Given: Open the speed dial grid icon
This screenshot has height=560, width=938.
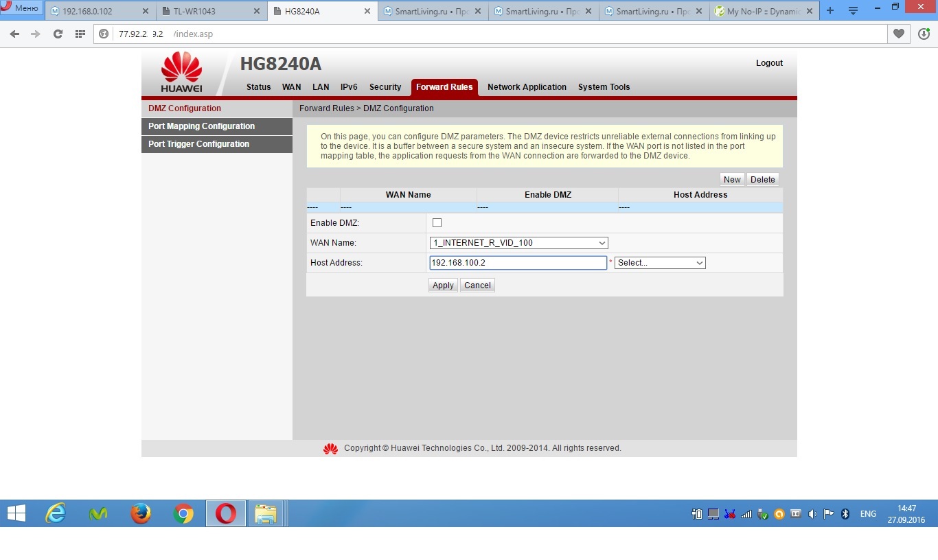Looking at the screenshot, I should coord(80,34).
